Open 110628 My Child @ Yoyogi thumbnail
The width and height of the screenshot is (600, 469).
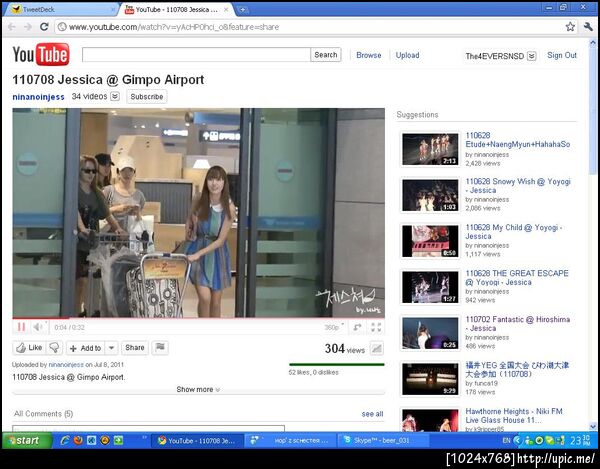click(430, 241)
